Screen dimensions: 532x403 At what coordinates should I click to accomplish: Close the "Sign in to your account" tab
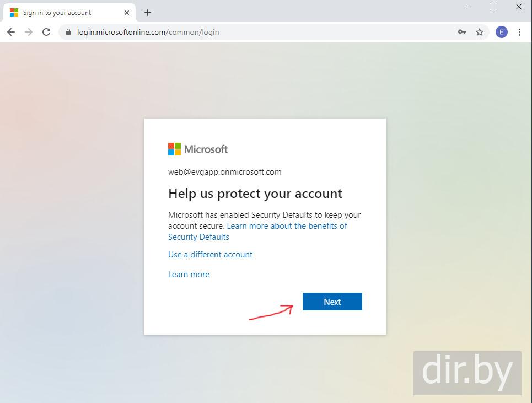coord(127,13)
